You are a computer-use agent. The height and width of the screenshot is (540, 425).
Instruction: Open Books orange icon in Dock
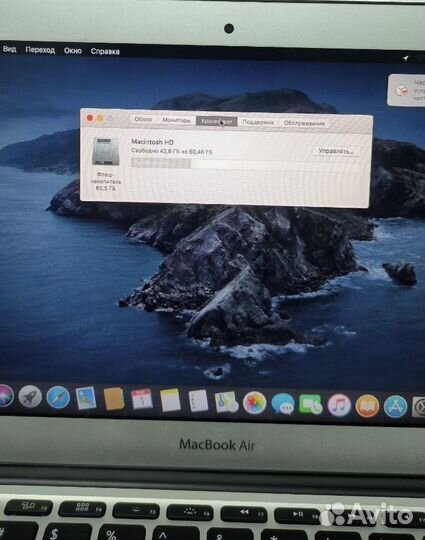(x=367, y=406)
